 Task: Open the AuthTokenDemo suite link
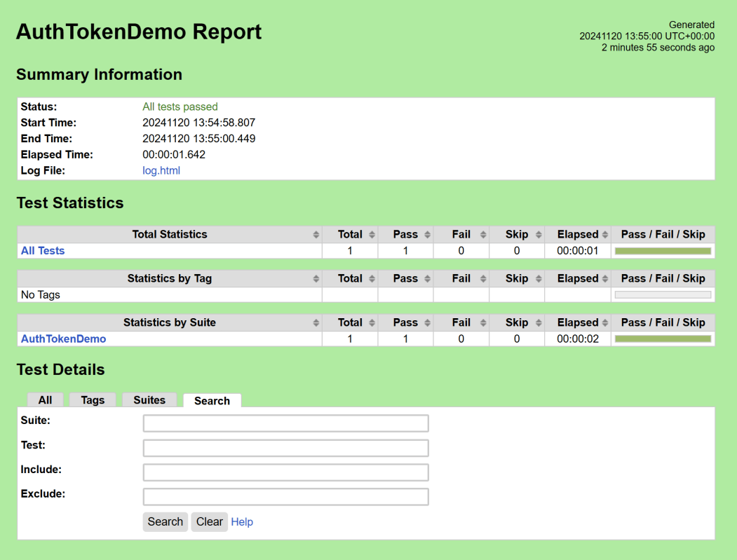(63, 339)
